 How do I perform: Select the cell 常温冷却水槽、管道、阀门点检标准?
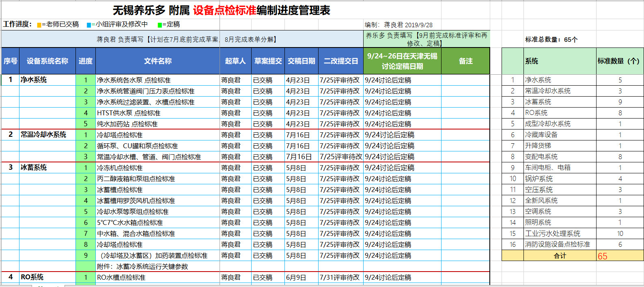pyautogui.click(x=158, y=157)
